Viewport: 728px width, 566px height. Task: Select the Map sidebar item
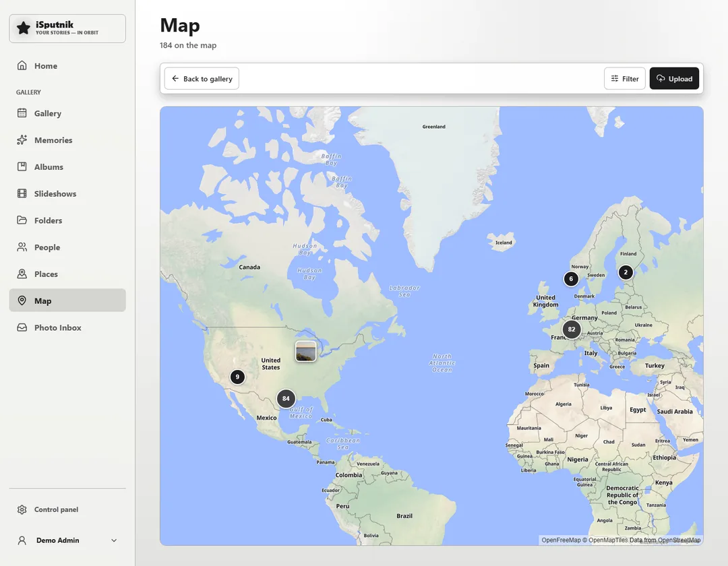(x=67, y=301)
